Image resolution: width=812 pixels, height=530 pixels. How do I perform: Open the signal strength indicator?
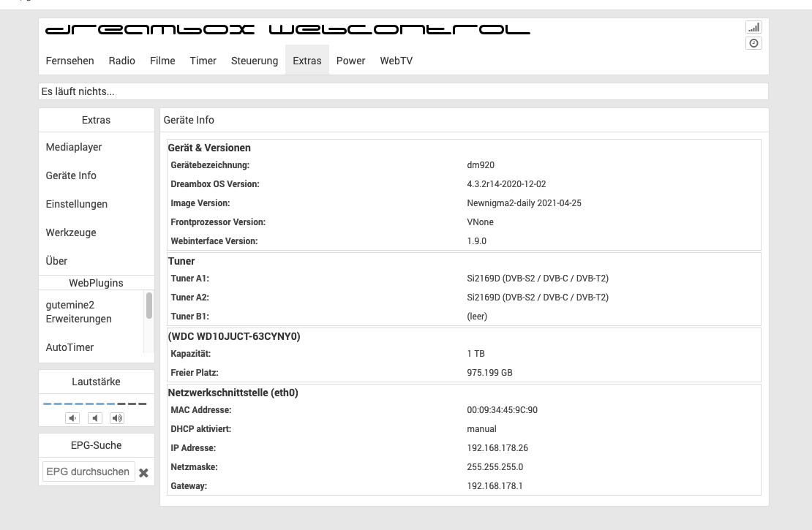[x=753, y=27]
